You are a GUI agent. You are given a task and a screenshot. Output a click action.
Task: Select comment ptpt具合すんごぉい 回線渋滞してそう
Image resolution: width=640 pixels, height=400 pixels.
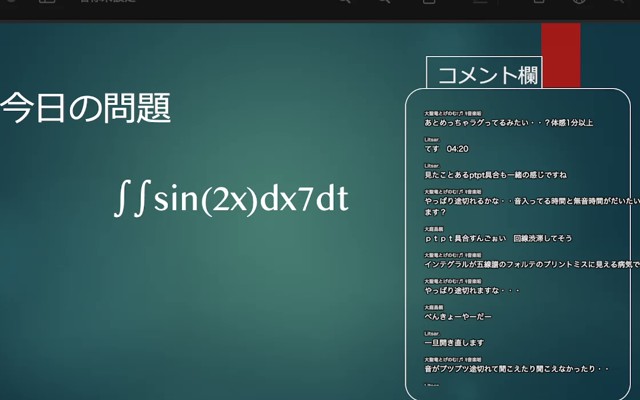(498, 238)
